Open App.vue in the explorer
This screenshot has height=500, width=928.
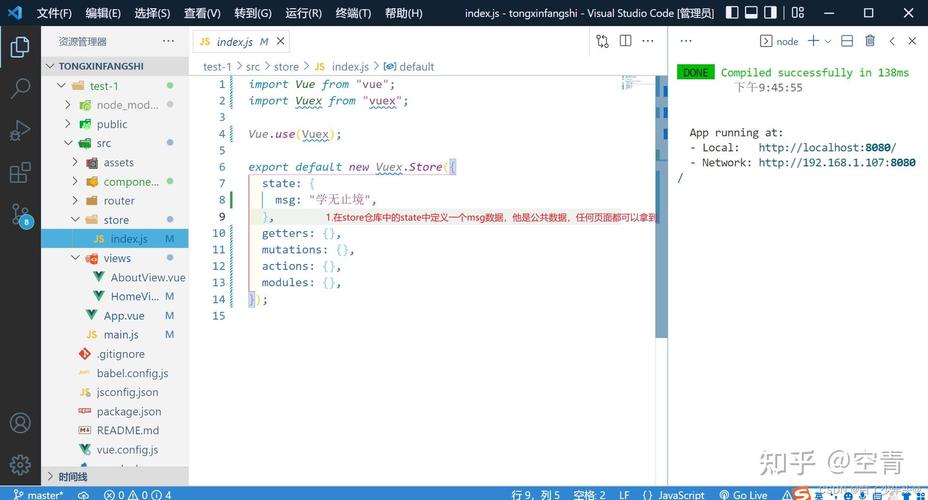coord(115,316)
